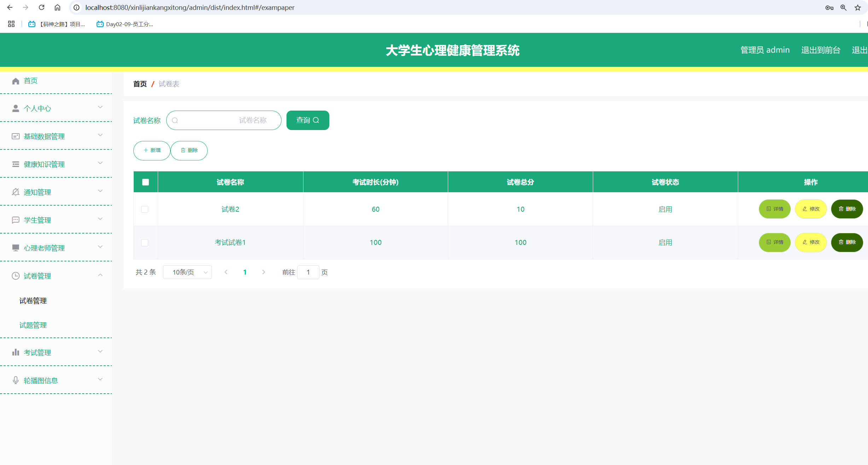Check the checkbox for row 考试试卷1
Image resolution: width=868 pixels, height=465 pixels.
(145, 243)
